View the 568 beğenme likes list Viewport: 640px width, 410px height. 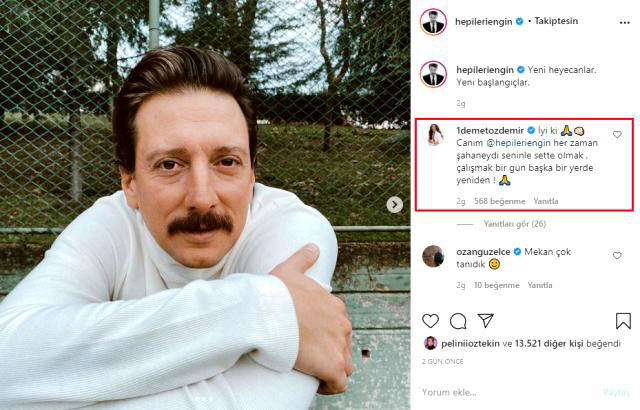[488, 200]
